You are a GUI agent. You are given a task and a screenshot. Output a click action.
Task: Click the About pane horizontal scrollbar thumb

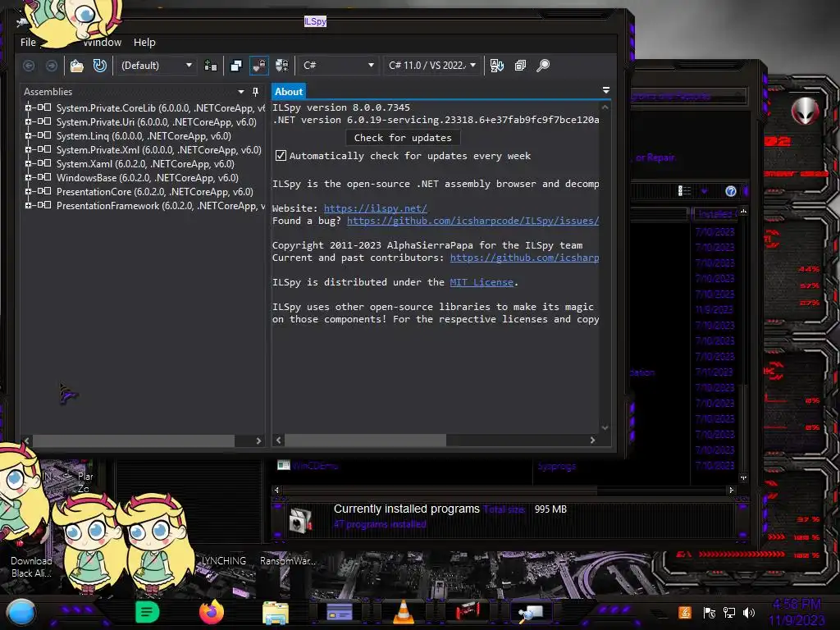[365, 441]
